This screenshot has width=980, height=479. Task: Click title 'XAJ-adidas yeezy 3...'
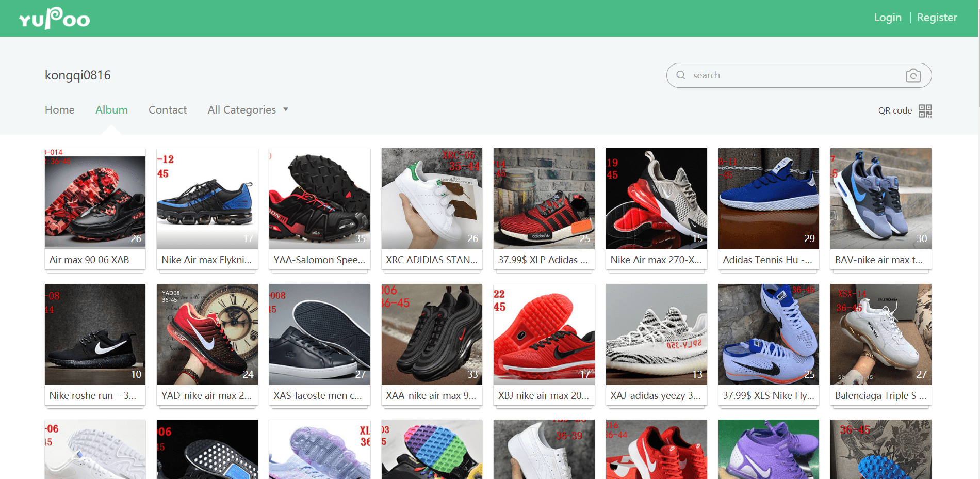(x=656, y=395)
